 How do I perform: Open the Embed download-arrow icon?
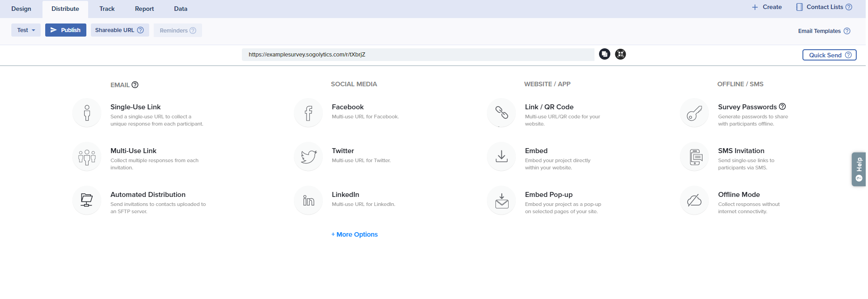point(501,157)
